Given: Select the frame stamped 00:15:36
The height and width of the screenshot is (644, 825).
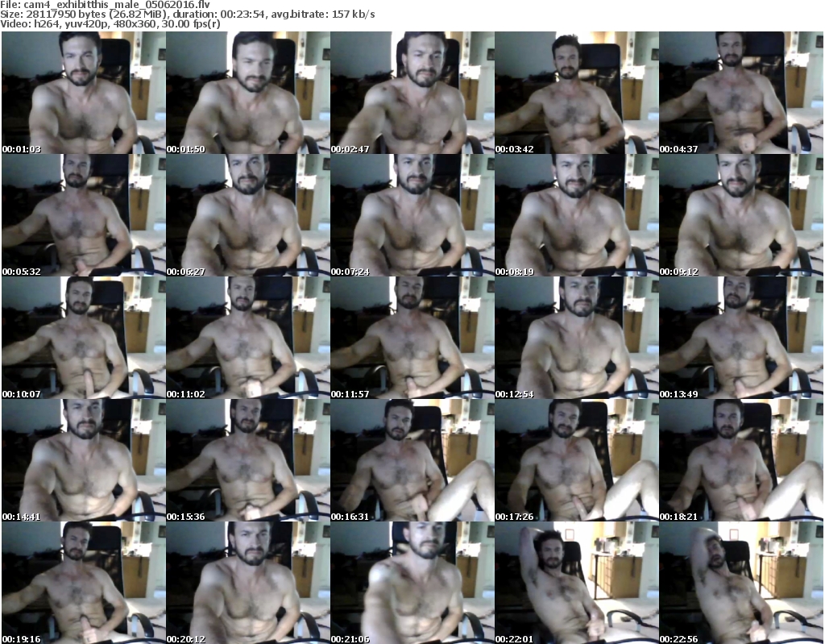Looking at the screenshot, I should click(x=248, y=460).
